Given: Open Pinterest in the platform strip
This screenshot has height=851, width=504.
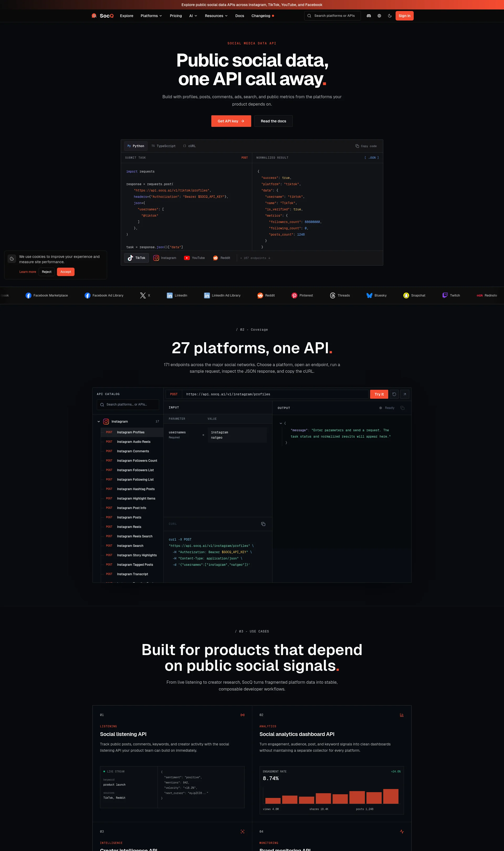Looking at the screenshot, I should (302, 295).
